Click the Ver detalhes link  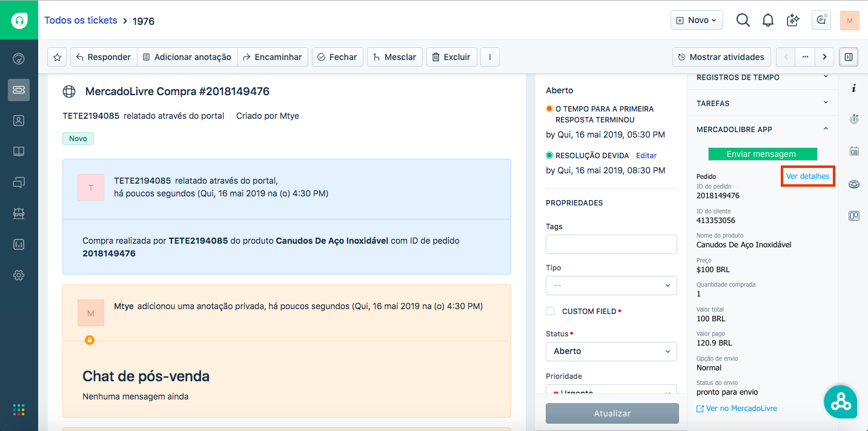[x=807, y=176]
